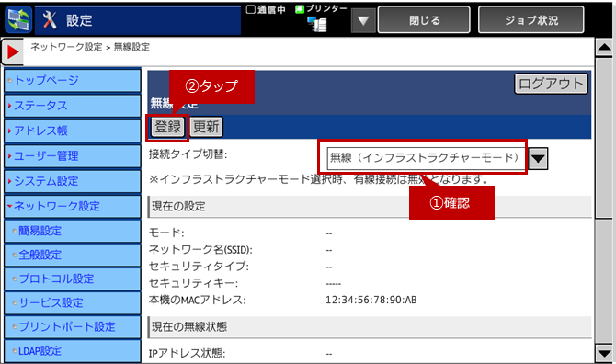Click the 更新 button
Viewport: 616px width, 364px height.
(x=206, y=127)
